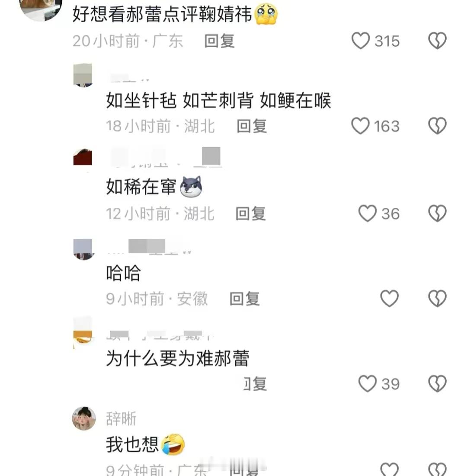Viewport: 467px width, 476px height.
Task: Like the comment with 315 likes
Action: (361, 41)
